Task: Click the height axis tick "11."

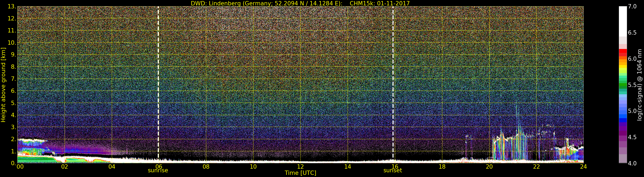Action: pyautogui.click(x=12, y=31)
